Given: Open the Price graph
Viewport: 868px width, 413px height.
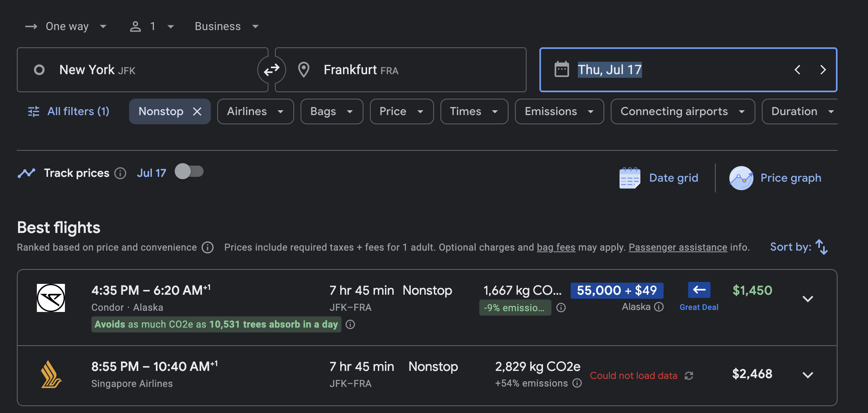Looking at the screenshot, I should [x=775, y=178].
